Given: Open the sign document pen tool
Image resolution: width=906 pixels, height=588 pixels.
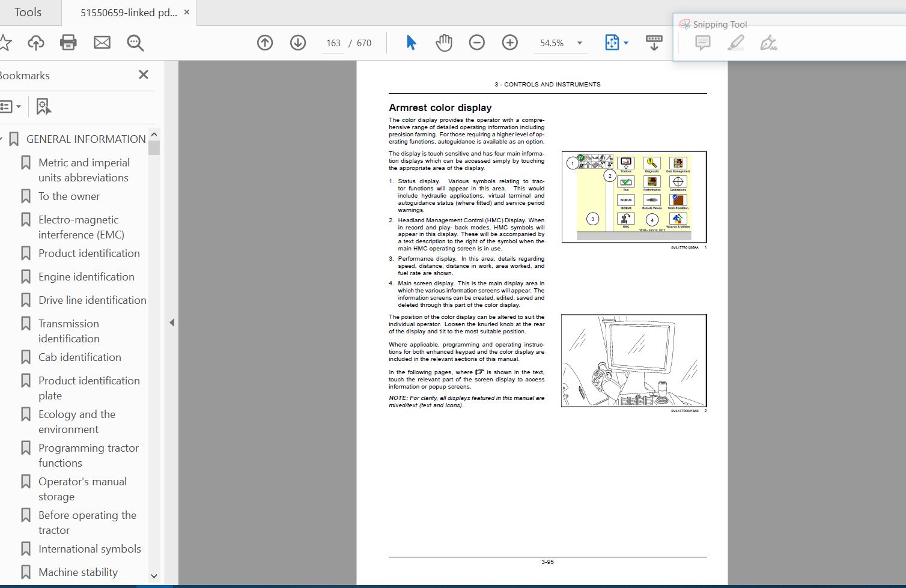Looking at the screenshot, I should (x=768, y=43).
